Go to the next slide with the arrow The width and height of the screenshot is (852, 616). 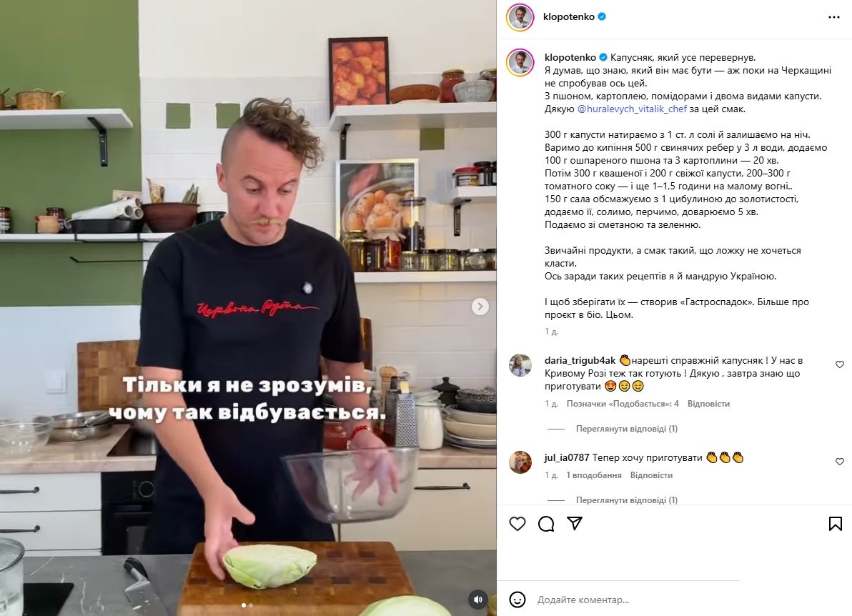click(480, 307)
